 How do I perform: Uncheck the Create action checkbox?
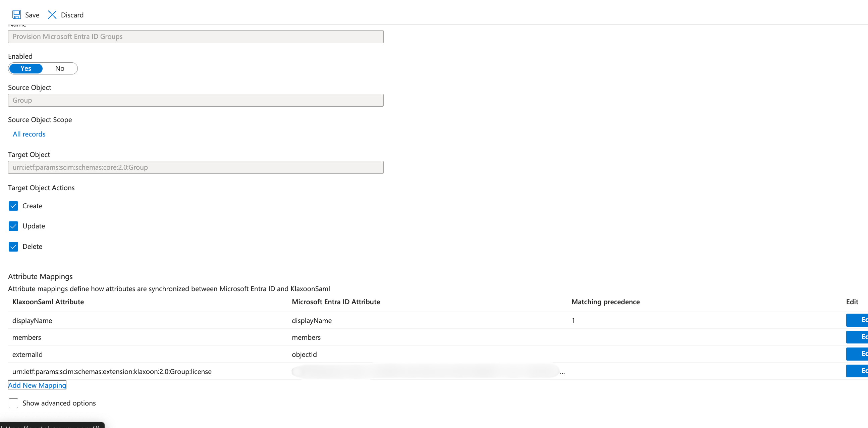(13, 206)
